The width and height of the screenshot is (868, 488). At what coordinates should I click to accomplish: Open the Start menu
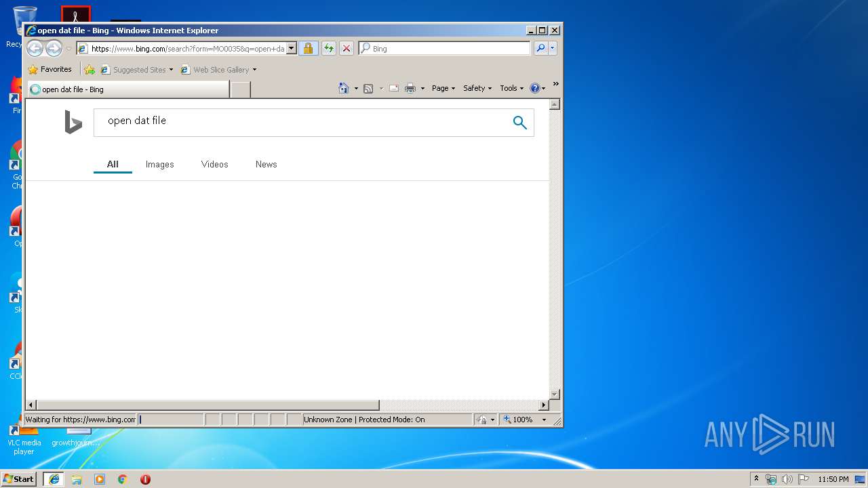18,479
